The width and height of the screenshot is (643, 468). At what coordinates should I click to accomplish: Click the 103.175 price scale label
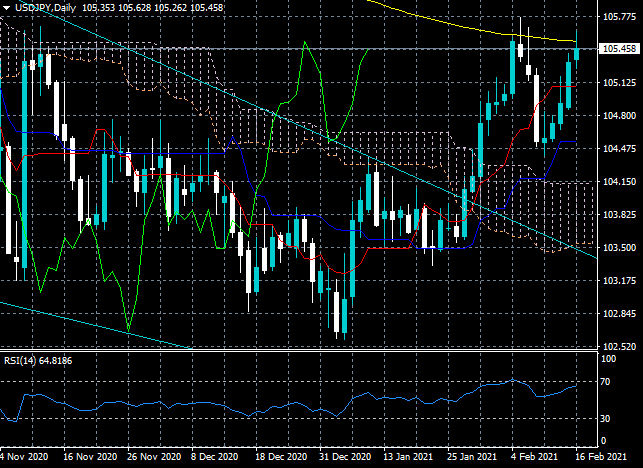(x=619, y=281)
